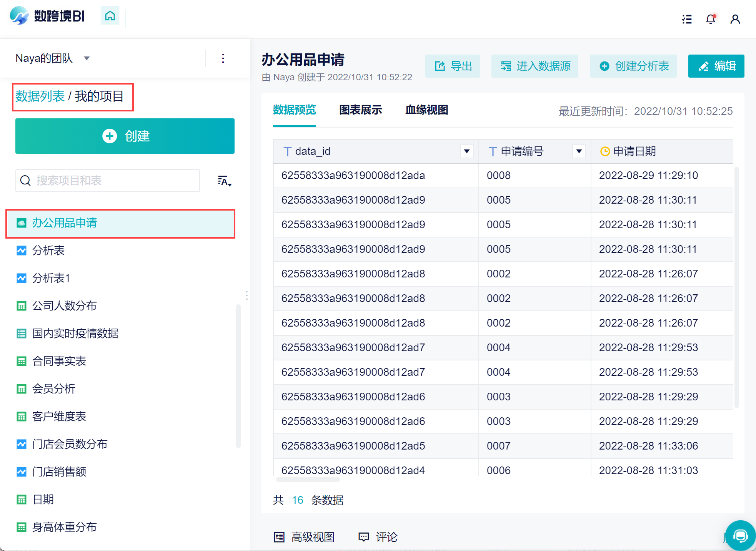756x551 pixels.
Task: Open the Comments (评论) section
Action: click(378, 537)
